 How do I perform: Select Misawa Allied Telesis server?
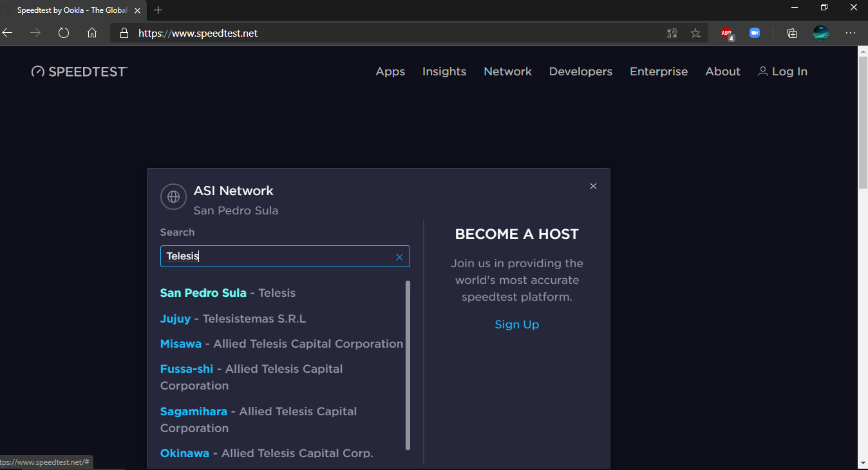281,344
